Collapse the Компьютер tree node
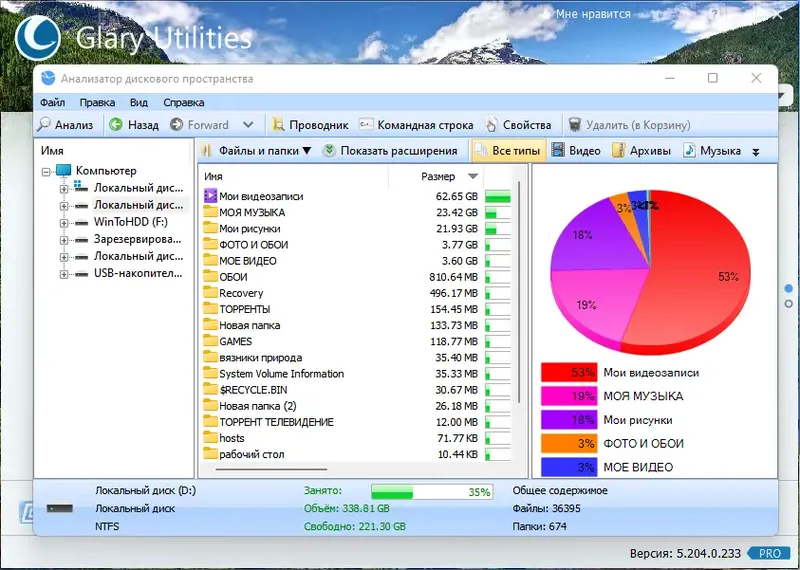800x570 pixels. tap(46, 172)
